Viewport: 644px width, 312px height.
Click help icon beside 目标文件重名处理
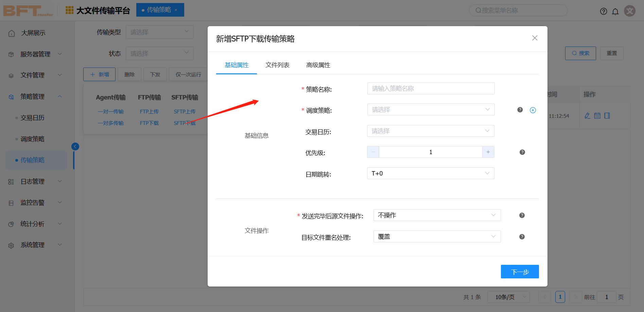pyautogui.click(x=522, y=237)
